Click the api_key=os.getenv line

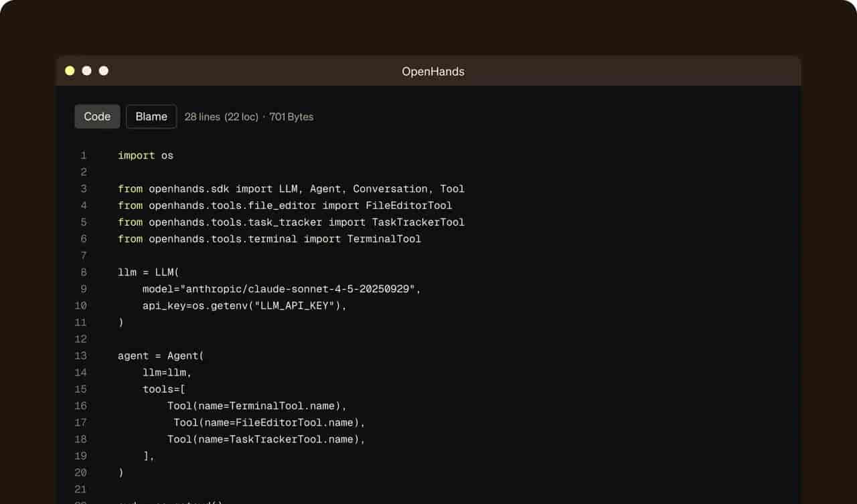pyautogui.click(x=244, y=306)
